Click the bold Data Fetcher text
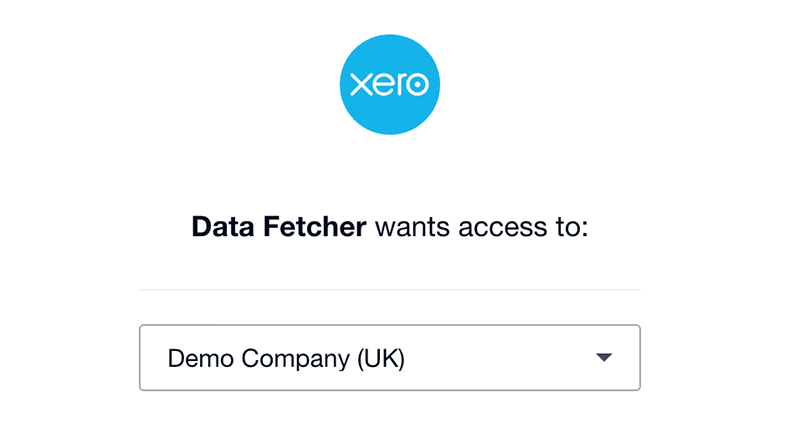Image resolution: width=800 pixels, height=428 pixels. 279,227
